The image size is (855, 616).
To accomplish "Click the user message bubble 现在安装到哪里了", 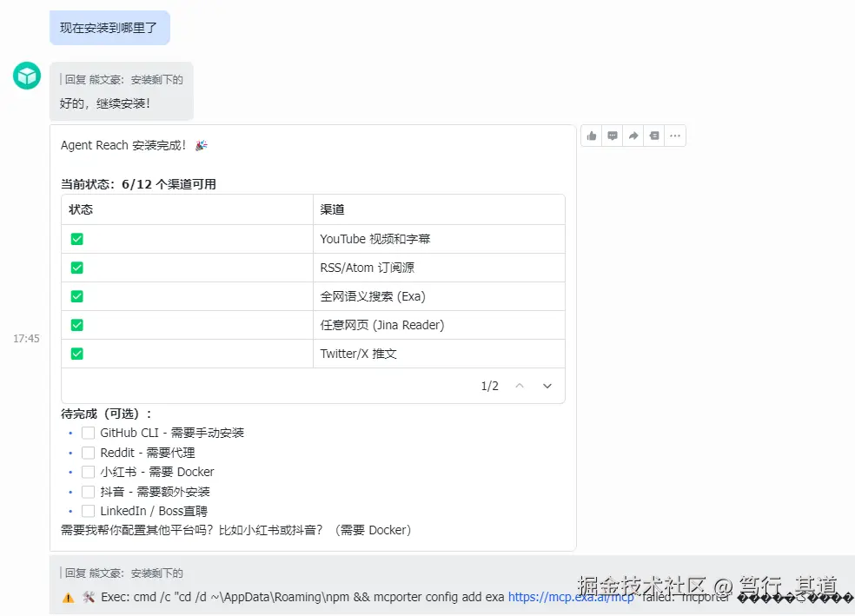I will pyautogui.click(x=109, y=28).
